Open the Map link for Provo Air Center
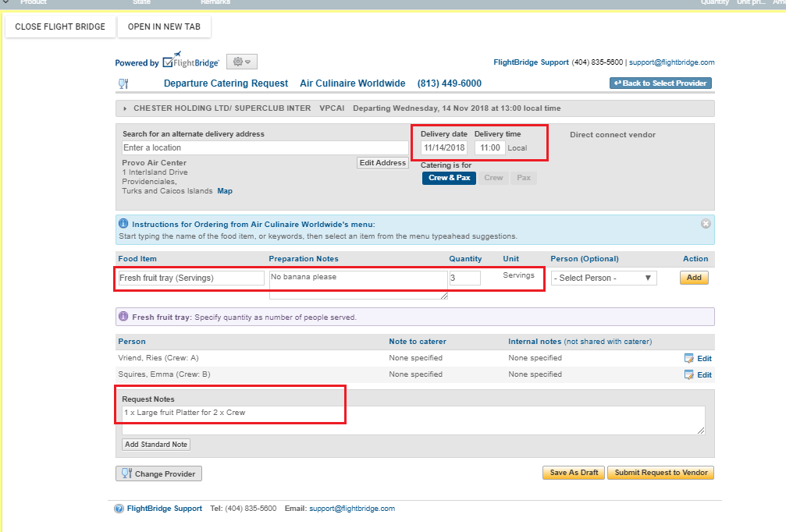 [x=225, y=191]
